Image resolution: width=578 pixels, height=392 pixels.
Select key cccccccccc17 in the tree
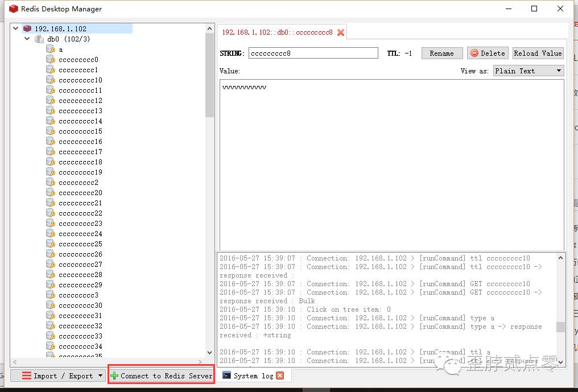[x=80, y=151]
